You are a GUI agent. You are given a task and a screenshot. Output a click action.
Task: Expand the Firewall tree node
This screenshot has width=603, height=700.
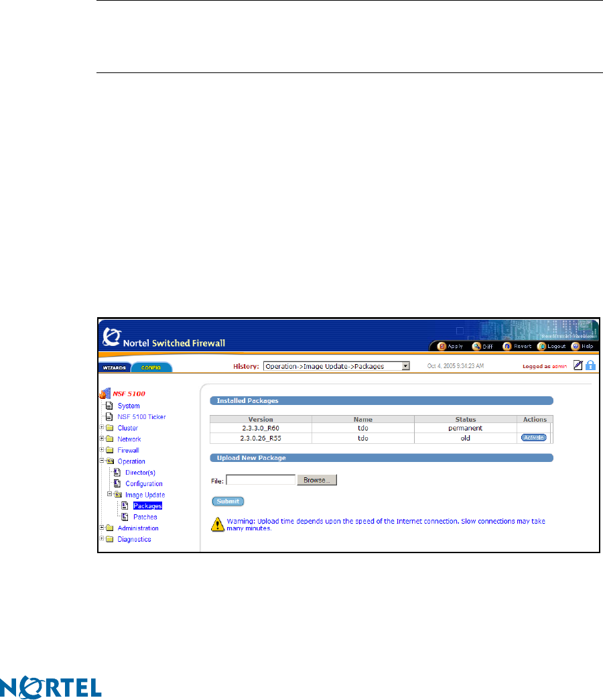102,449
